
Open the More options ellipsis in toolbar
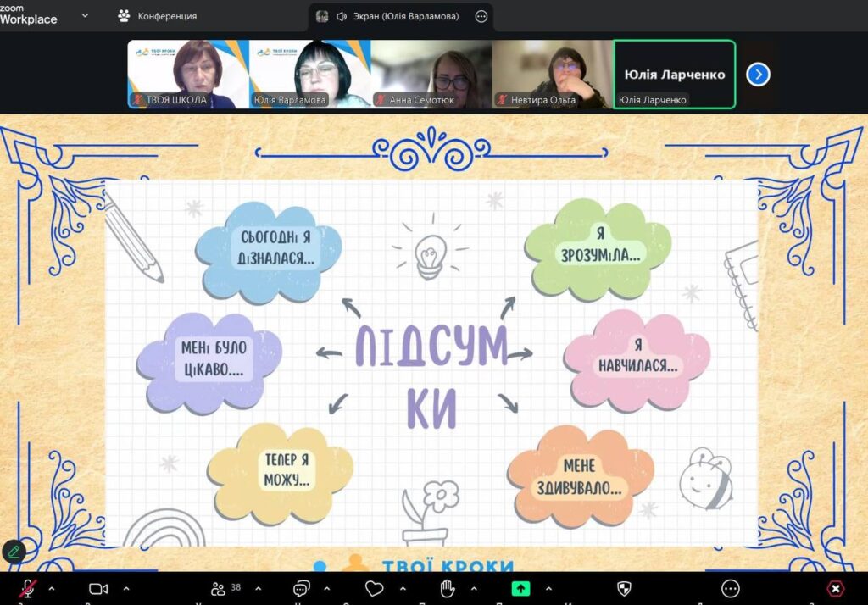click(730, 588)
